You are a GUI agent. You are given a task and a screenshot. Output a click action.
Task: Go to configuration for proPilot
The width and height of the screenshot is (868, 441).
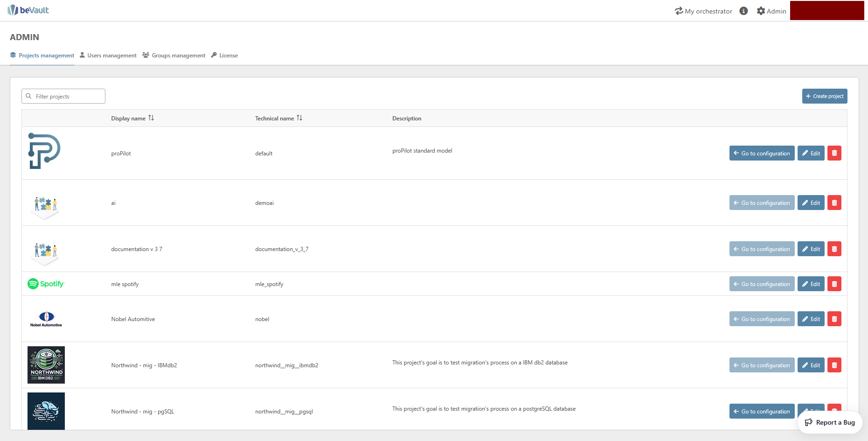pos(762,153)
